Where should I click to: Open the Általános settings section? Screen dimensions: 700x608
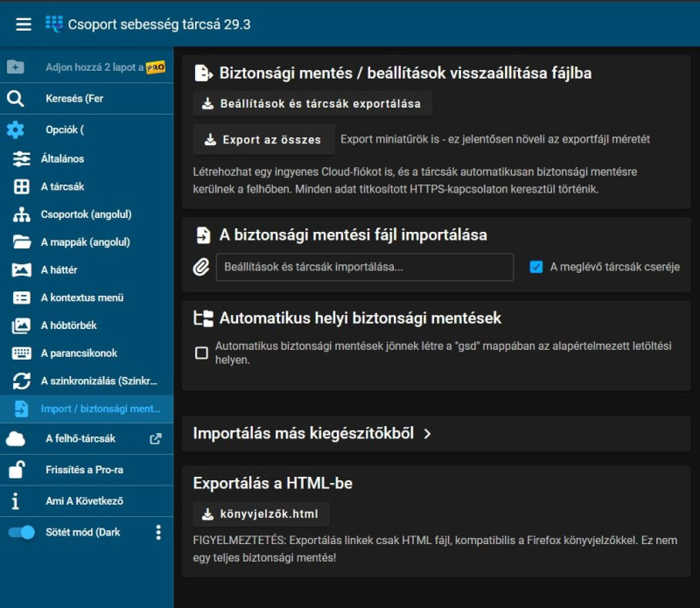tap(62, 158)
